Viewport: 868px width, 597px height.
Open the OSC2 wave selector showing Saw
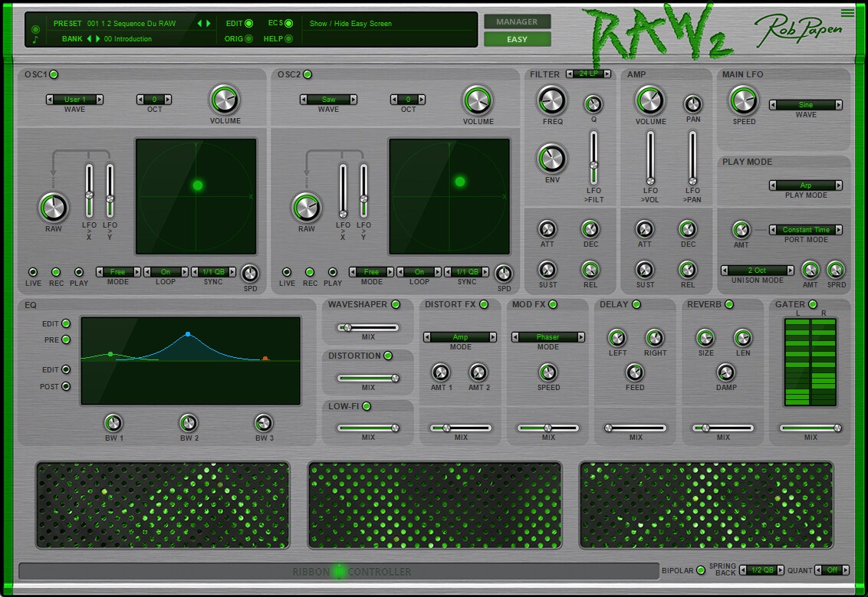coord(328,100)
